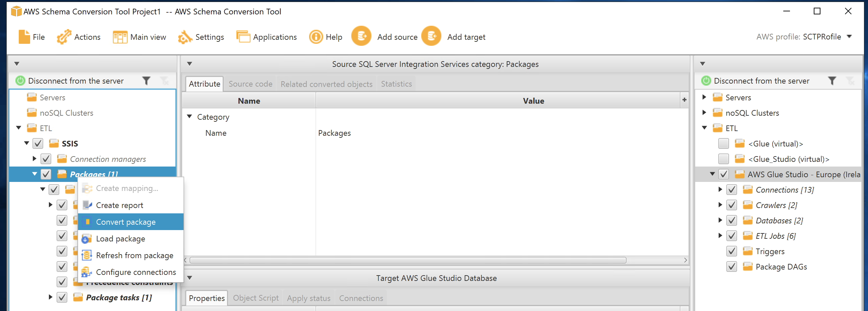The image size is (868, 311).
Task: Switch to the Source code tab
Action: [250, 84]
